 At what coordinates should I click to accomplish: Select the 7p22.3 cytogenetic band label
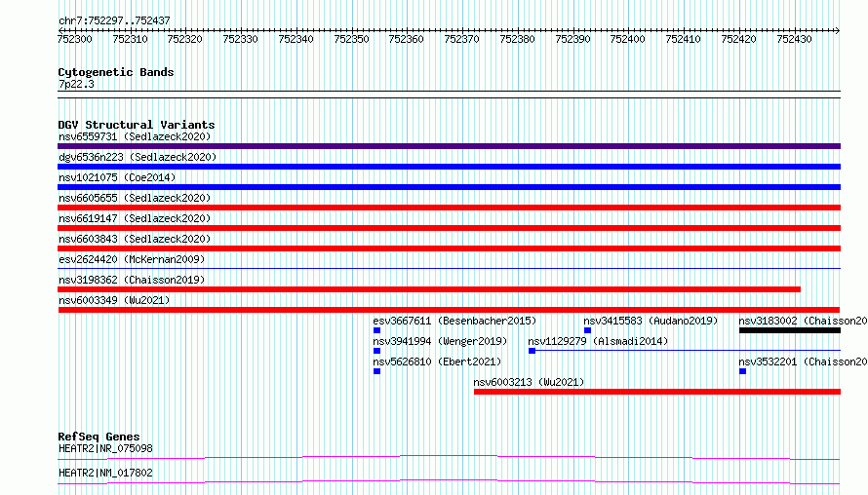pyautogui.click(x=76, y=84)
